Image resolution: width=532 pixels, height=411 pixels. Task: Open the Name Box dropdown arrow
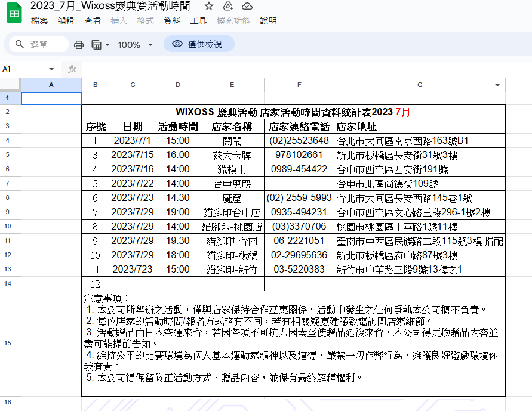[x=51, y=69]
